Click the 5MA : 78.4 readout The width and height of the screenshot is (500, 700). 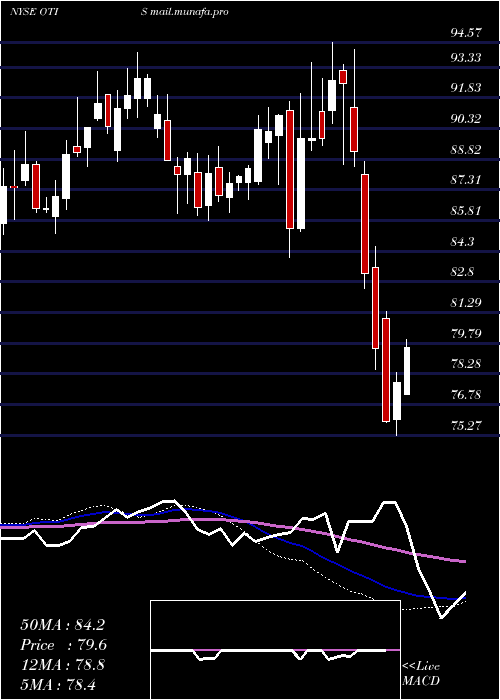click(58, 684)
